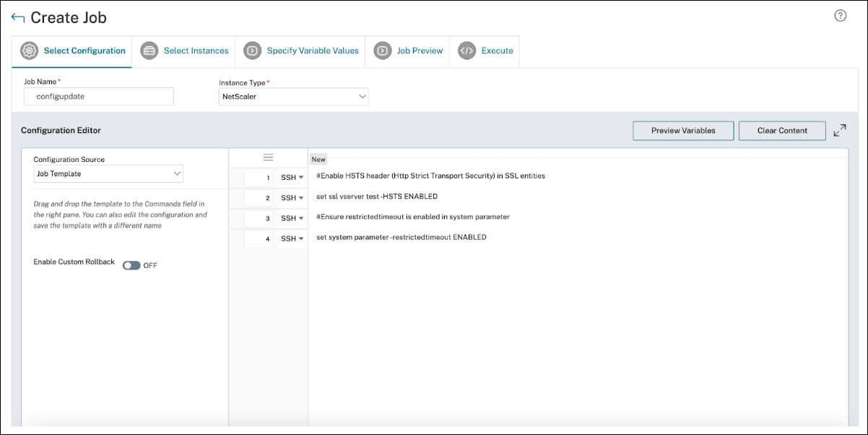The width and height of the screenshot is (868, 435).
Task: Click the Preview Variables button
Action: point(683,131)
